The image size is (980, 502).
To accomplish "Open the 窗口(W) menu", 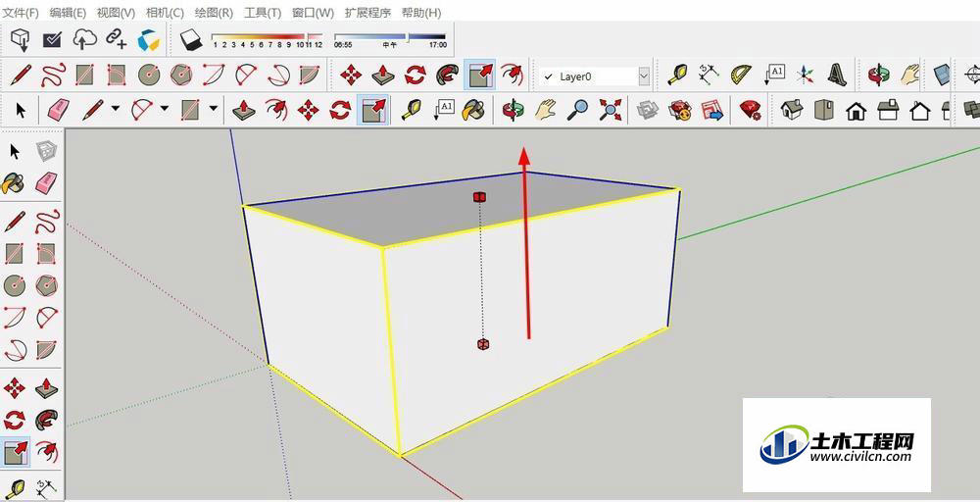I will [313, 12].
